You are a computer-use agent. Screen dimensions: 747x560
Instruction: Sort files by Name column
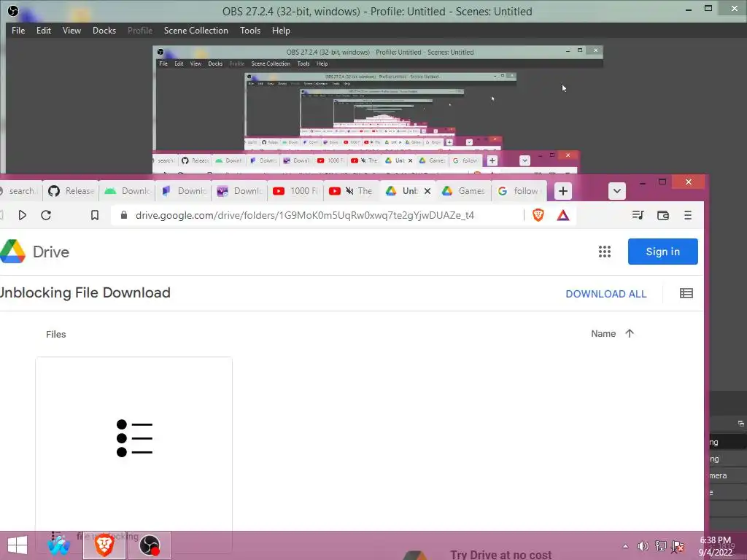click(603, 334)
